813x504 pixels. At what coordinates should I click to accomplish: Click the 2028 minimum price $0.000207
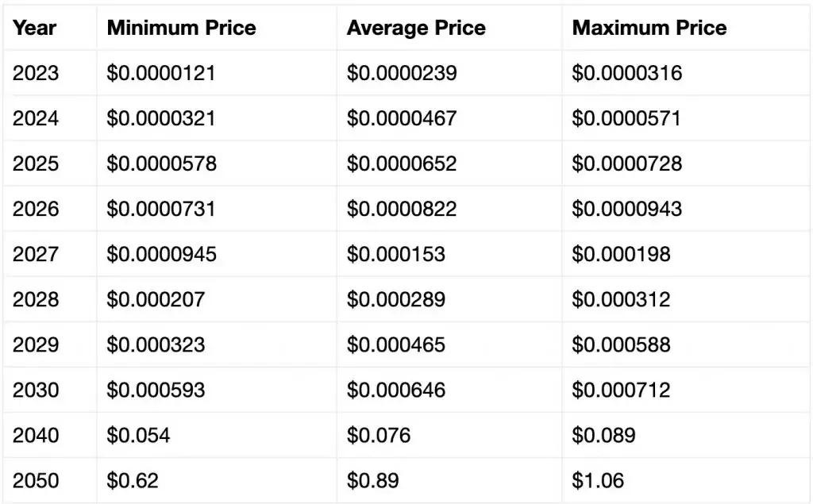click(x=156, y=300)
